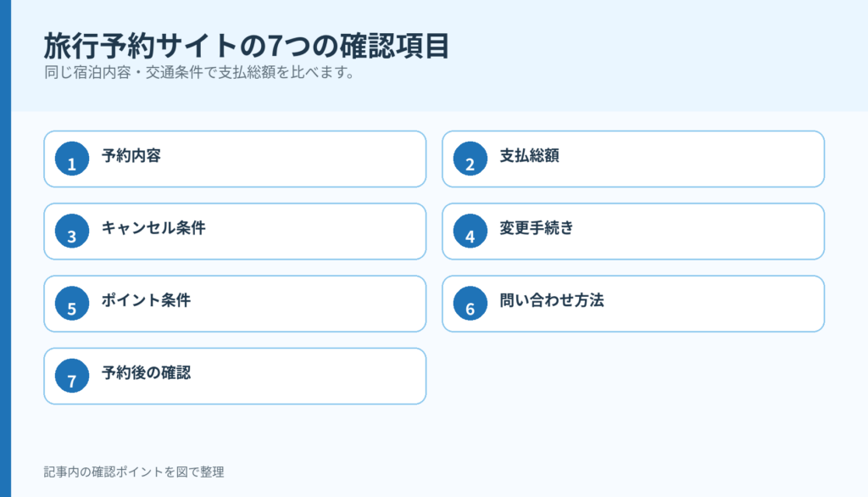Click the number 1 circle badge
This screenshot has height=497, width=868.
[x=72, y=159]
